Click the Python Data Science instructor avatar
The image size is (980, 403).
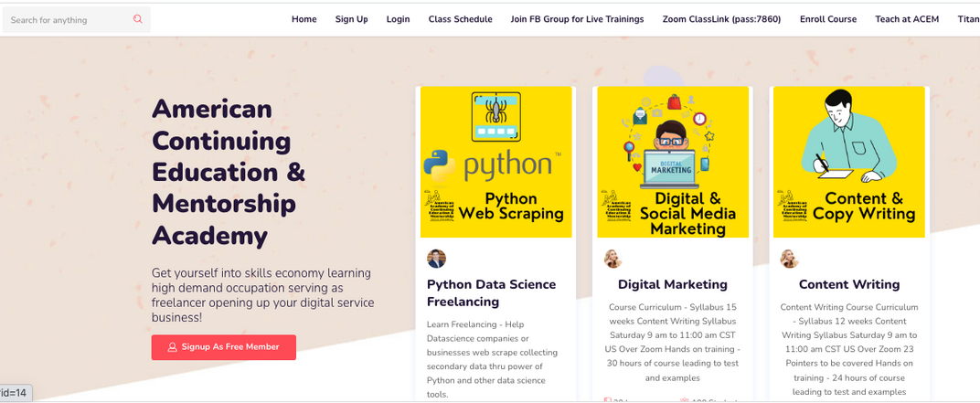437,259
